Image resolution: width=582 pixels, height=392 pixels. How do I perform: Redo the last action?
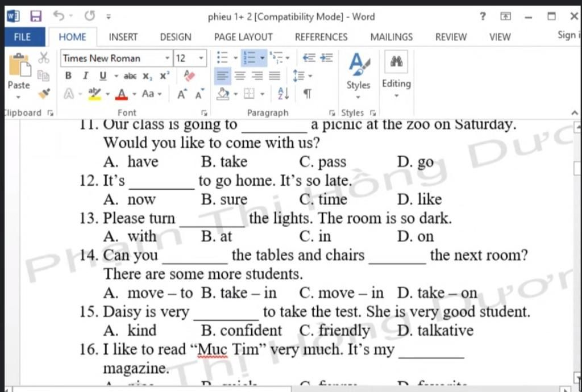(89, 15)
